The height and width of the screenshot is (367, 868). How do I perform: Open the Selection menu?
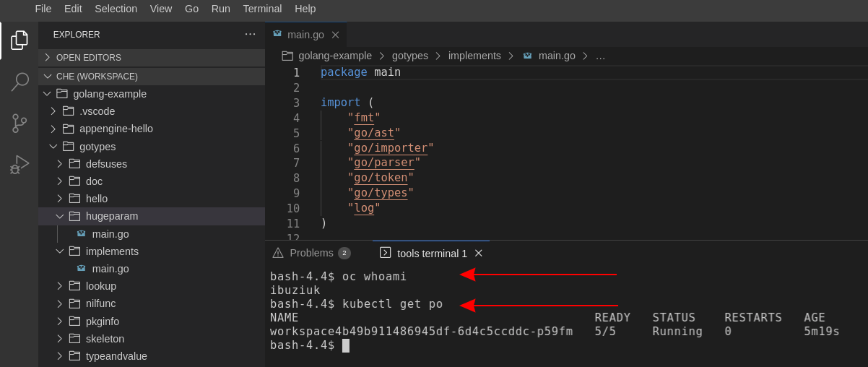pyautogui.click(x=116, y=9)
